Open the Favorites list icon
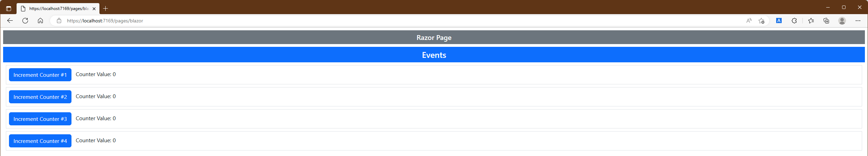This screenshot has height=156, width=868. (x=811, y=21)
